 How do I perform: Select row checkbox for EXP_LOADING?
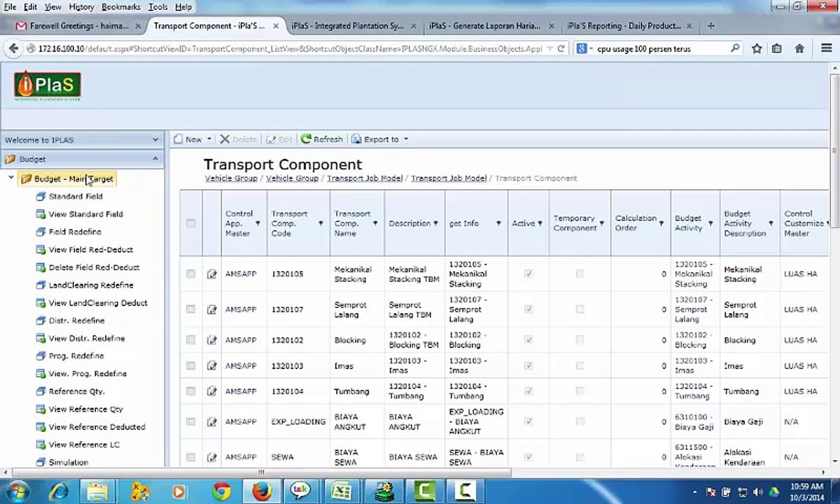pos(191,421)
